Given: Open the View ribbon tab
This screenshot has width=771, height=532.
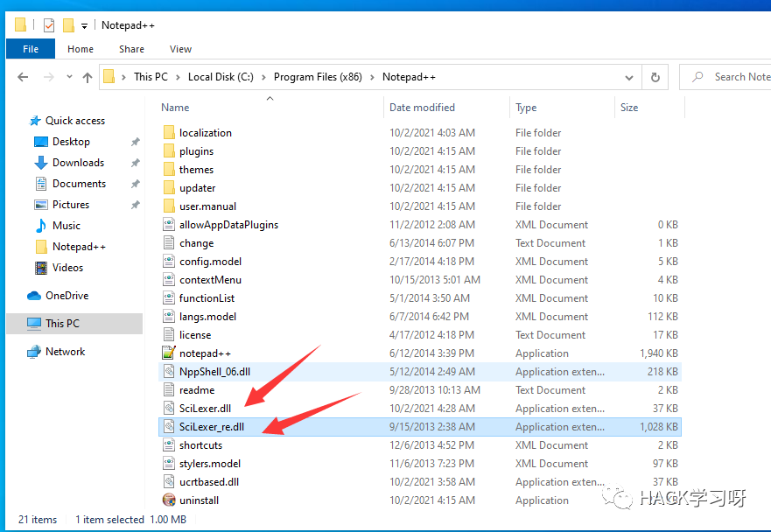Looking at the screenshot, I should click(180, 49).
